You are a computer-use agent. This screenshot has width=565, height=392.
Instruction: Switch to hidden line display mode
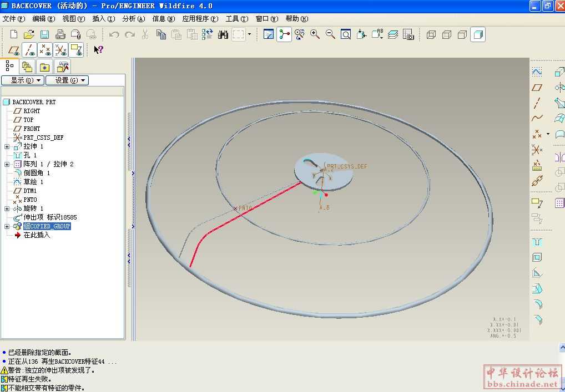click(446, 34)
